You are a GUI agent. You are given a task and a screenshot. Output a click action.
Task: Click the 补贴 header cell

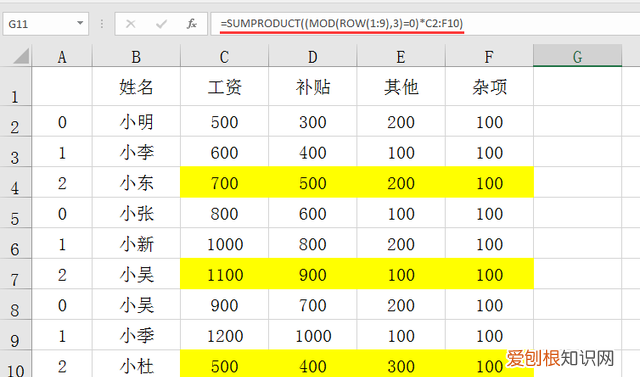[313, 86]
